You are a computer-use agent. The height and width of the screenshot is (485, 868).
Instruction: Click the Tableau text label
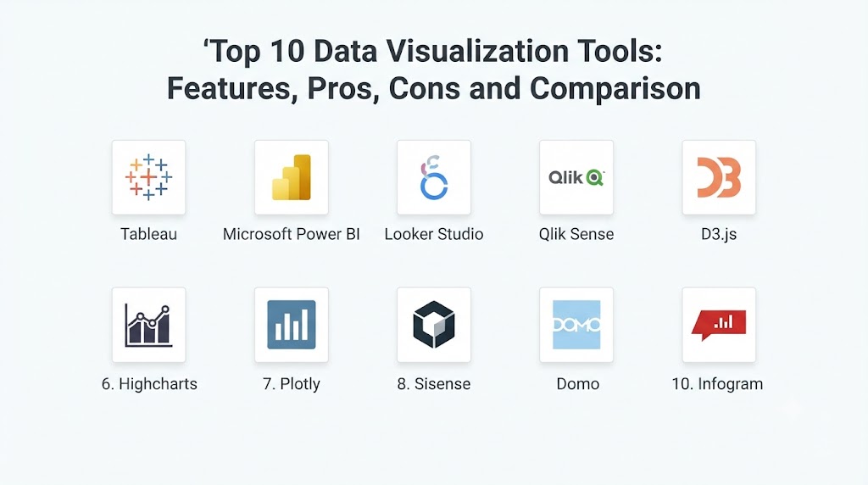149,234
